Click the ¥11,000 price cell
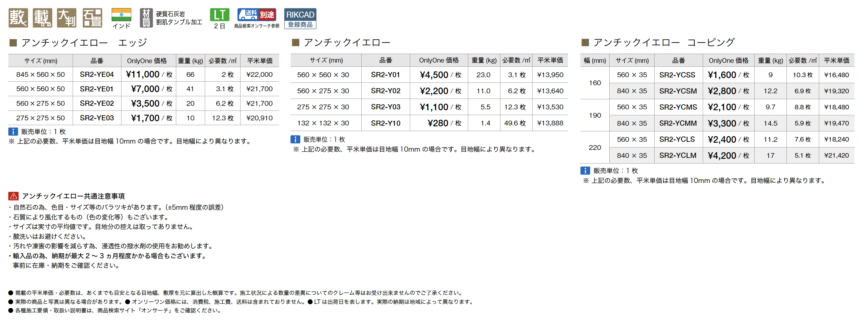 149,74
